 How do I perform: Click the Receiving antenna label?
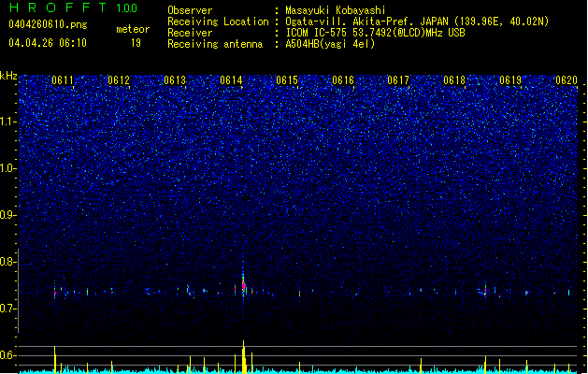[x=215, y=44]
